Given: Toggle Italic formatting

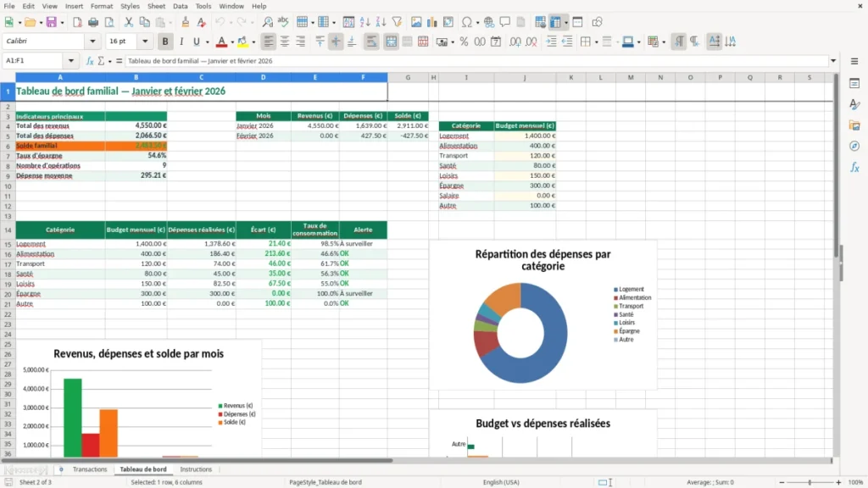Looking at the screenshot, I should (x=181, y=42).
